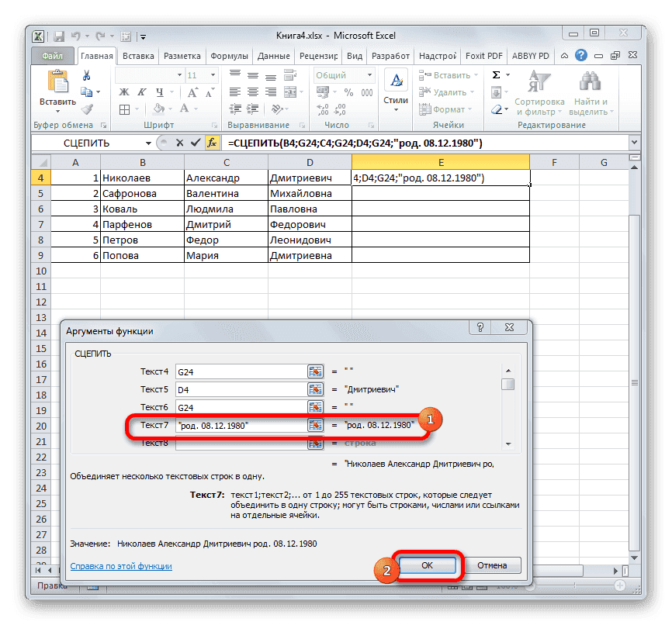The image size is (672, 625).
Task: Apply italic formatting (К icon)
Action: [x=141, y=90]
